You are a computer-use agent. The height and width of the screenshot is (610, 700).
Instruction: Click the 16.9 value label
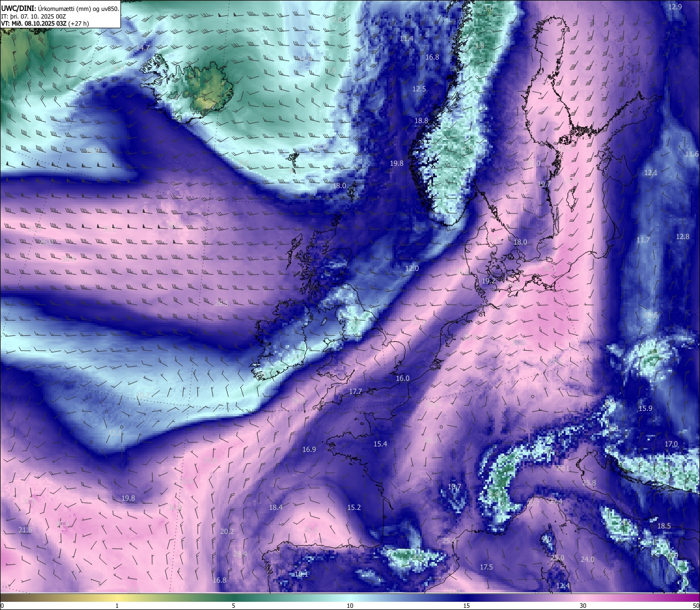tap(309, 449)
